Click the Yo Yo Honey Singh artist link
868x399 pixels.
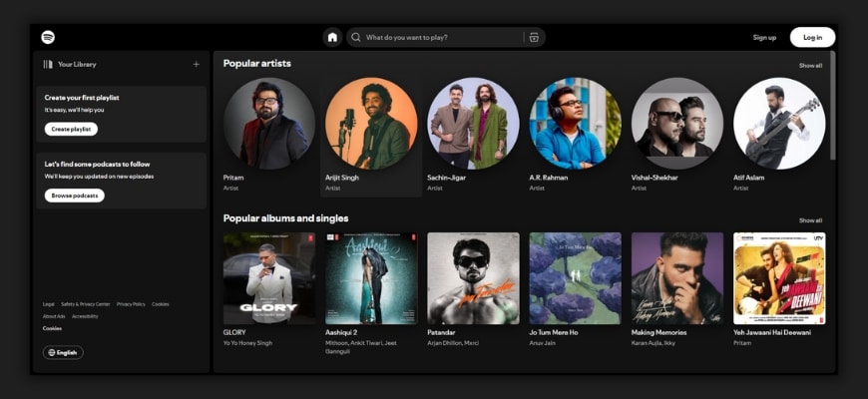(248, 343)
